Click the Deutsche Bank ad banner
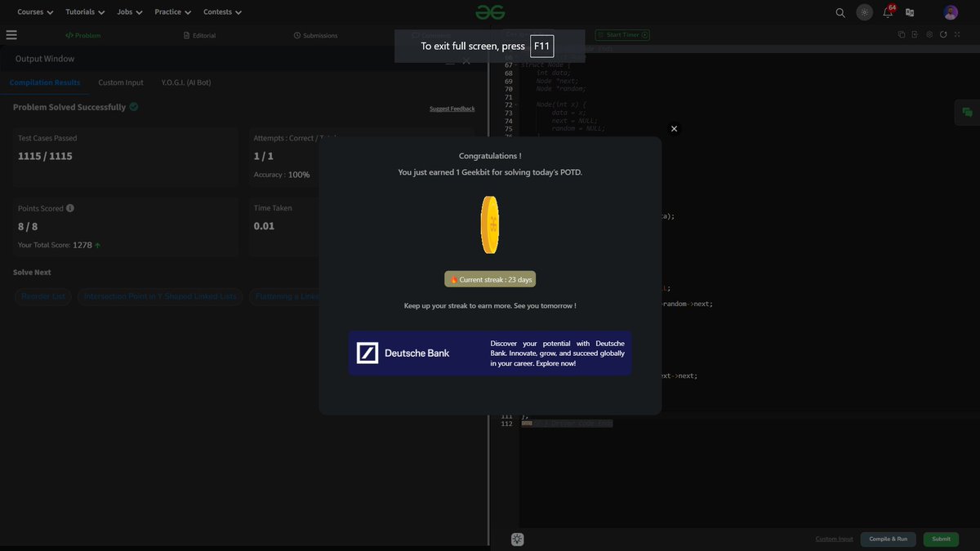This screenshot has width=980, height=551. click(490, 353)
